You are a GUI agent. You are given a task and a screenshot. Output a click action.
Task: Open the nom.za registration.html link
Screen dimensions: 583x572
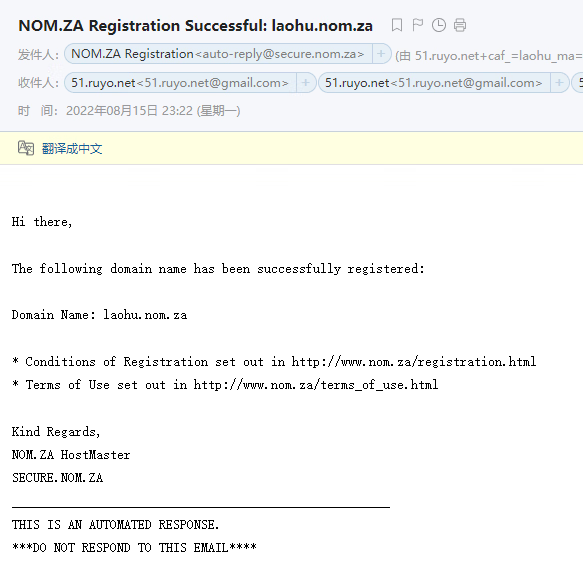coord(414,361)
